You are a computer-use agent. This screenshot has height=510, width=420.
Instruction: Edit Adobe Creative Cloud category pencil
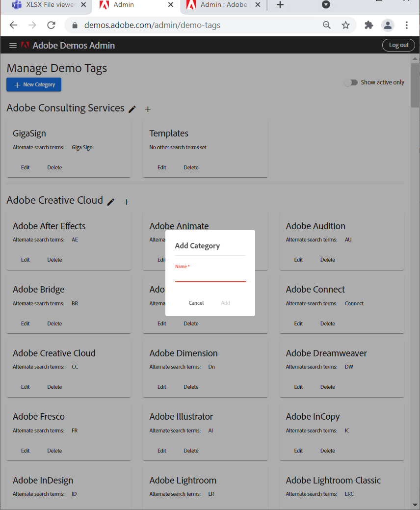click(111, 202)
